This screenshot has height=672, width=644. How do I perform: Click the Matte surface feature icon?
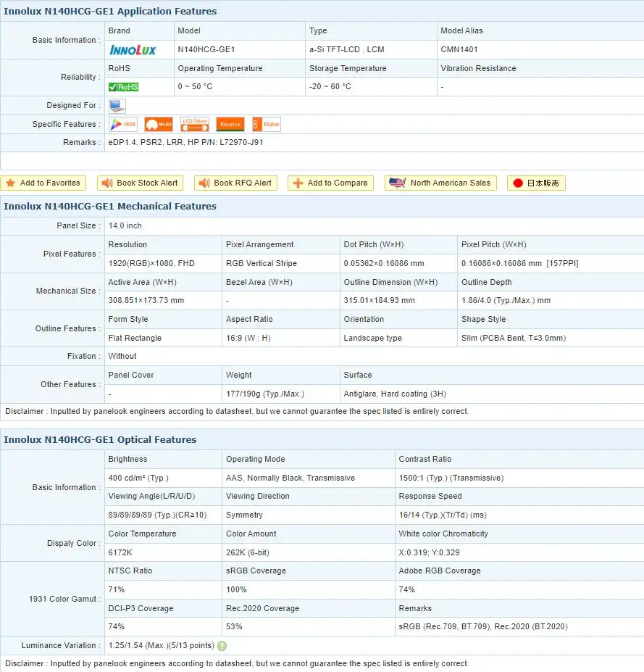(x=267, y=124)
